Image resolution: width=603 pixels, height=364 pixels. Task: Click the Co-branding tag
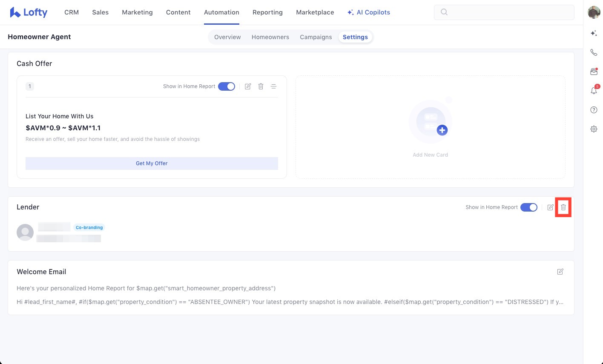tap(89, 227)
